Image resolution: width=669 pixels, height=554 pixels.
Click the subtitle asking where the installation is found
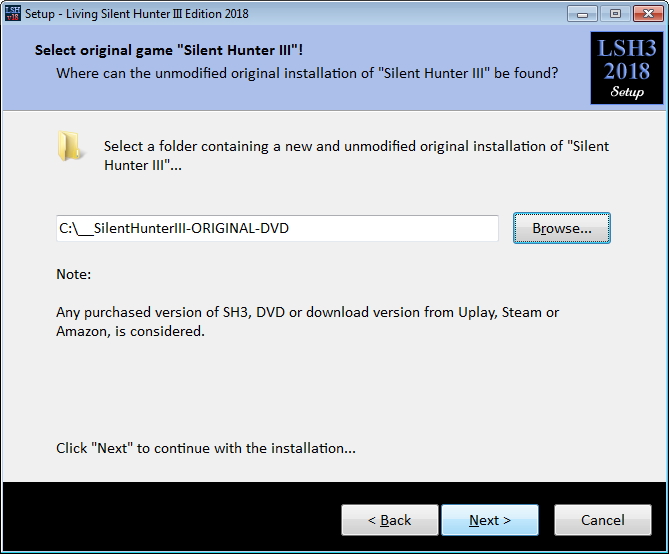[x=307, y=73]
